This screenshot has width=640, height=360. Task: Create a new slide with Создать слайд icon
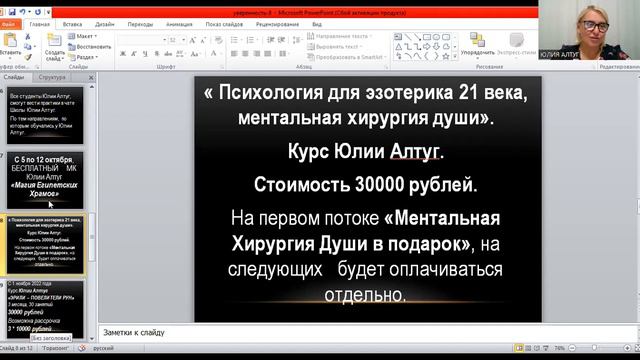coord(54,40)
